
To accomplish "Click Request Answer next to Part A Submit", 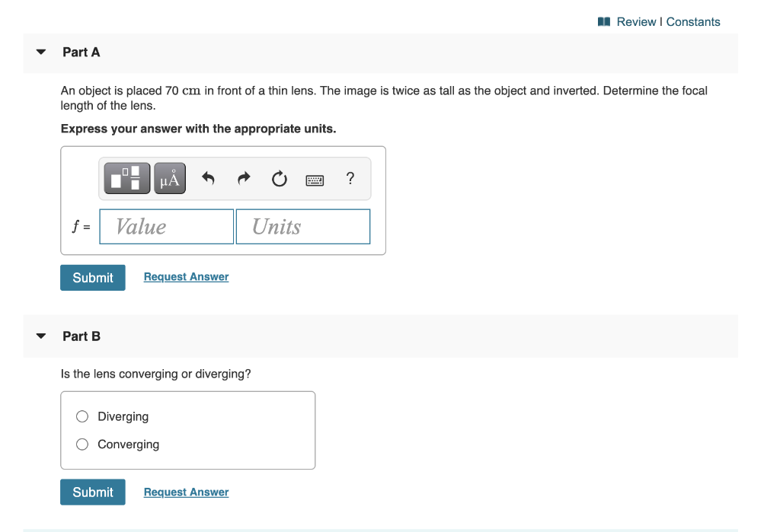I will [186, 276].
